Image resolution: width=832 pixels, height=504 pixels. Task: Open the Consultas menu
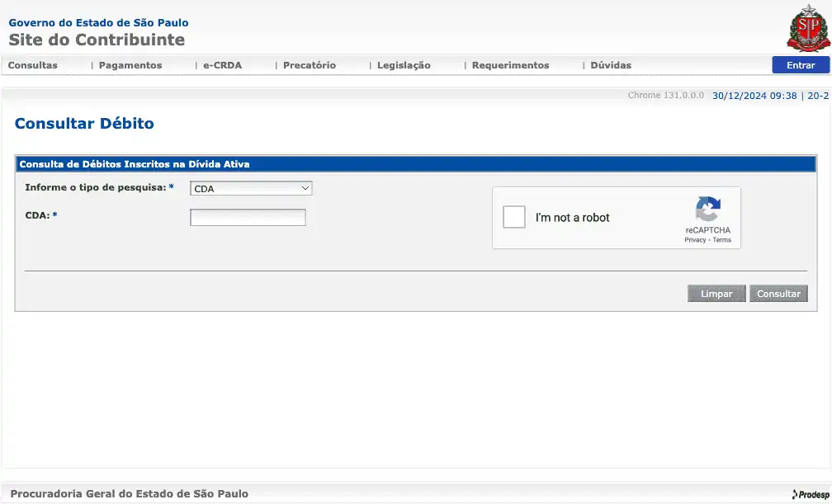(x=33, y=65)
